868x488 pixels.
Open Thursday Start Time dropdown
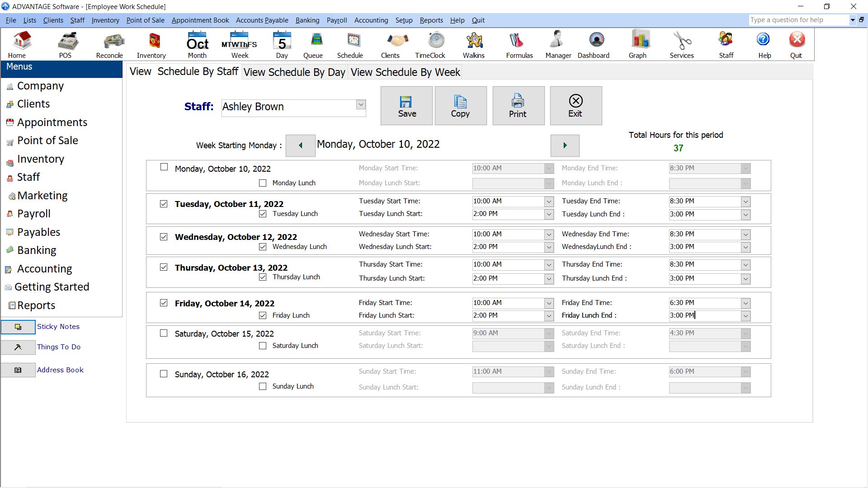coord(549,265)
